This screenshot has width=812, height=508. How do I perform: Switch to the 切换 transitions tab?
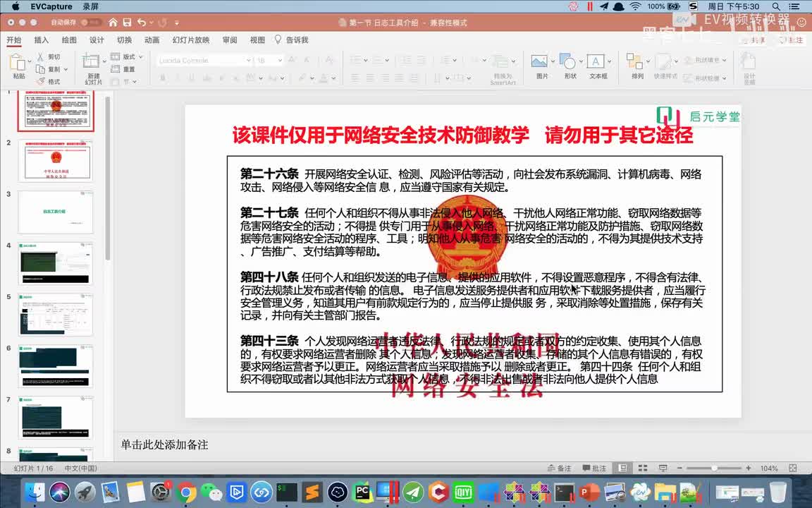click(124, 40)
